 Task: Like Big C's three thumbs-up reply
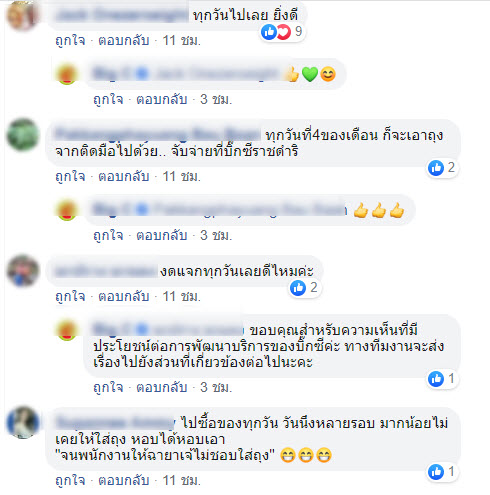point(108,236)
